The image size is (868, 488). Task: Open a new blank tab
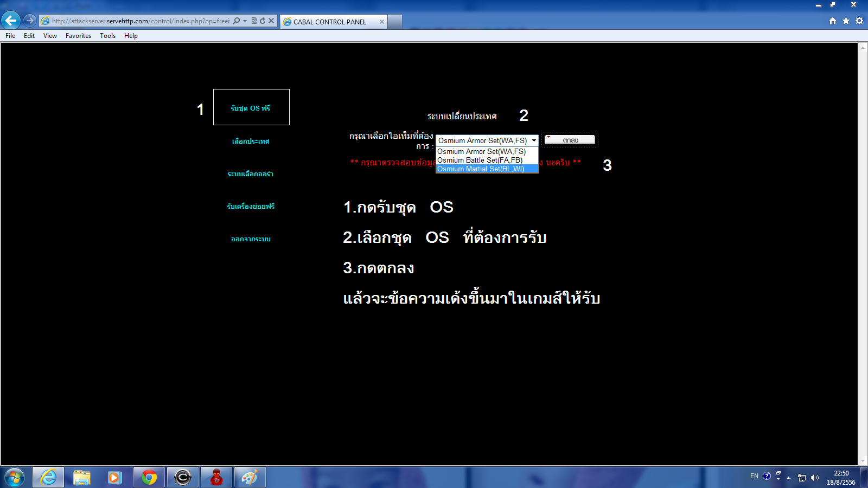tap(395, 22)
